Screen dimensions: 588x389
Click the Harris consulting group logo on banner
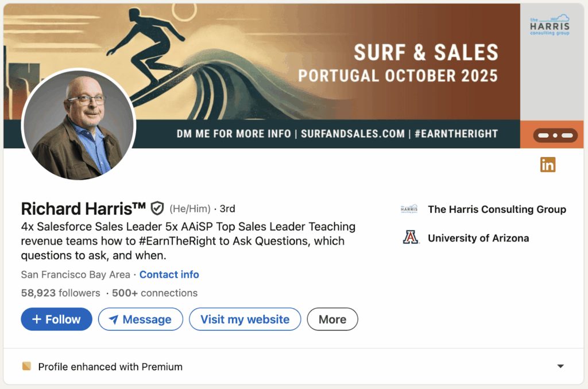[550, 25]
